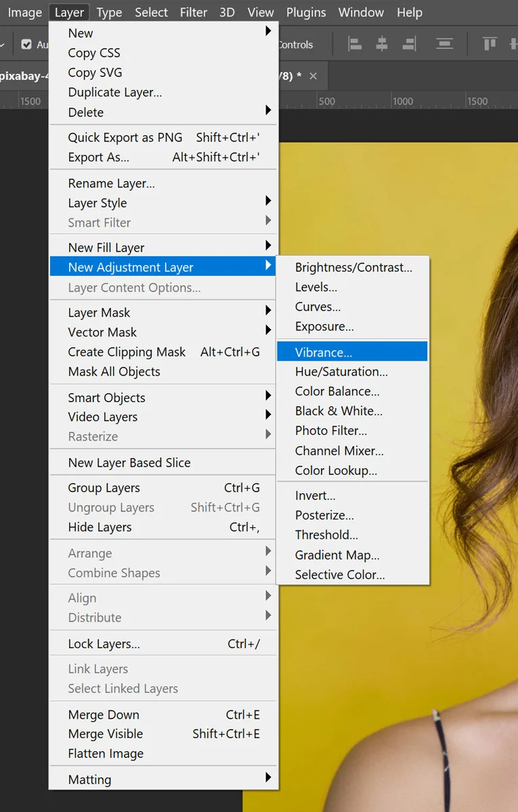
Task: Click the align left edges icon
Action: point(355,44)
